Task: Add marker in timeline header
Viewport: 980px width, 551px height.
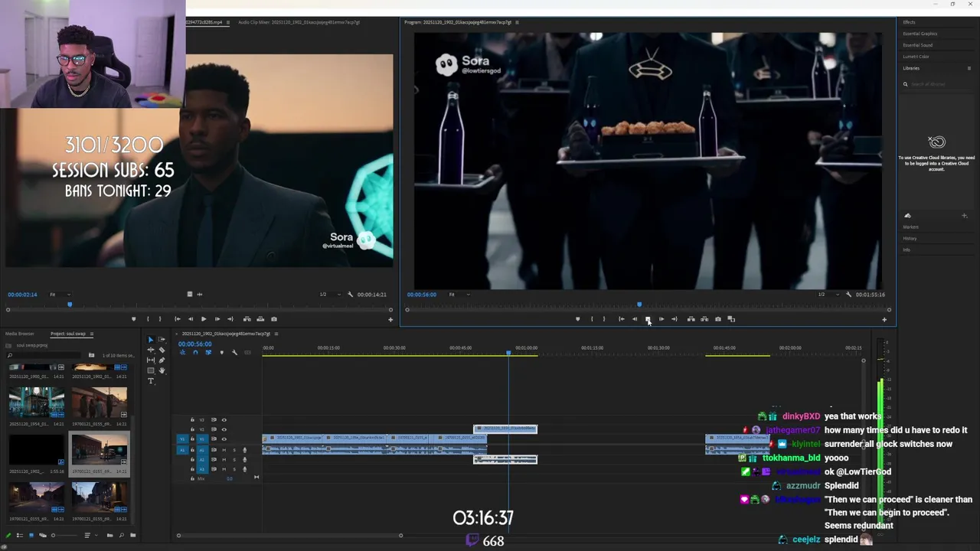Action: [x=222, y=352]
